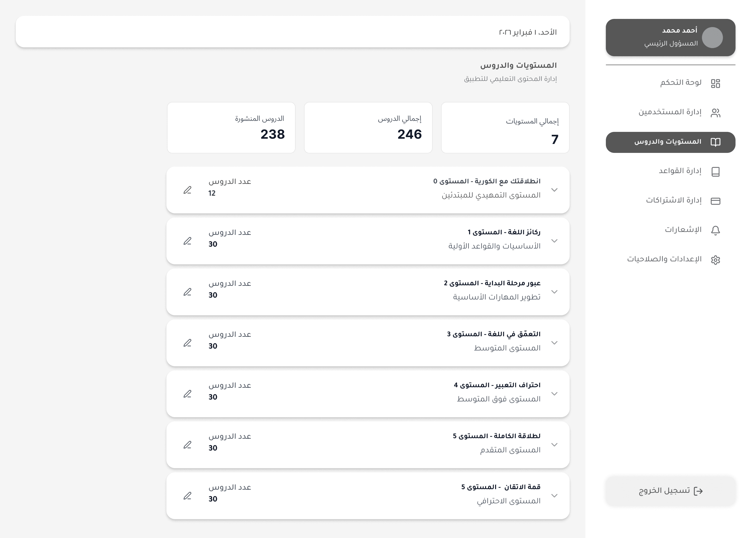This screenshot has width=756, height=538.
Task: Click the edit pencil for ركائز اللغة level
Action: [187, 241]
